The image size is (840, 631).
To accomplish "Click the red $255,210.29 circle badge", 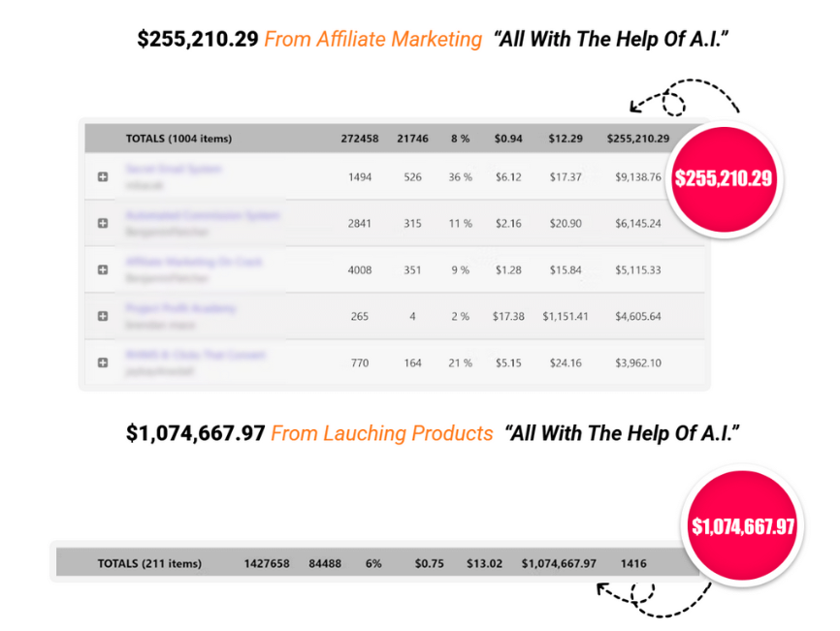I will [x=724, y=178].
